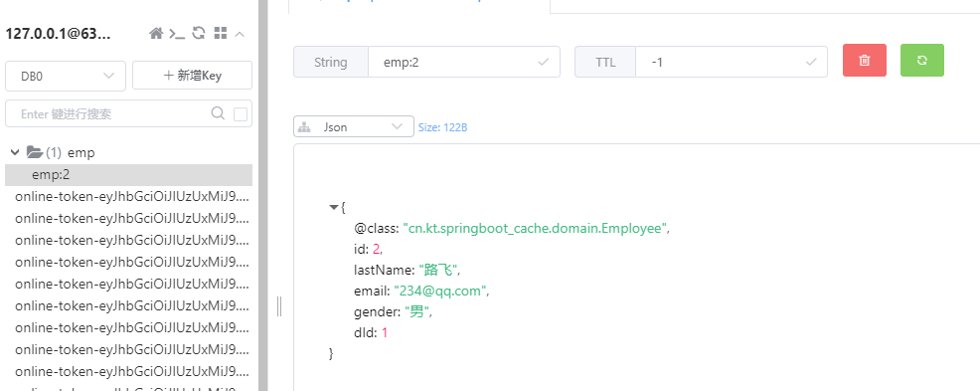980x391 pixels.
Task: Click the String type label
Action: point(331,62)
